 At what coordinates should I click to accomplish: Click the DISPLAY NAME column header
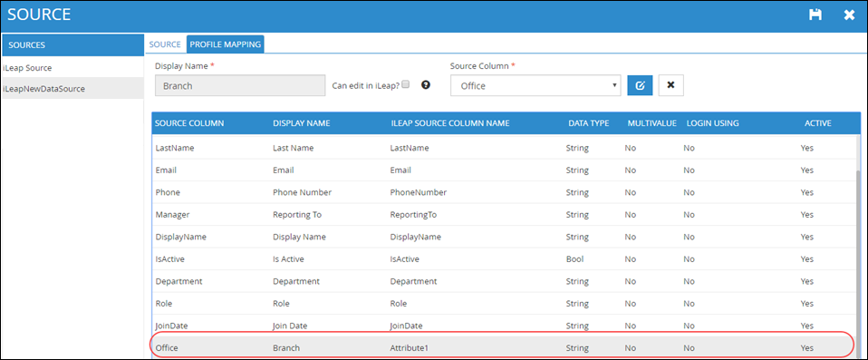pos(302,123)
